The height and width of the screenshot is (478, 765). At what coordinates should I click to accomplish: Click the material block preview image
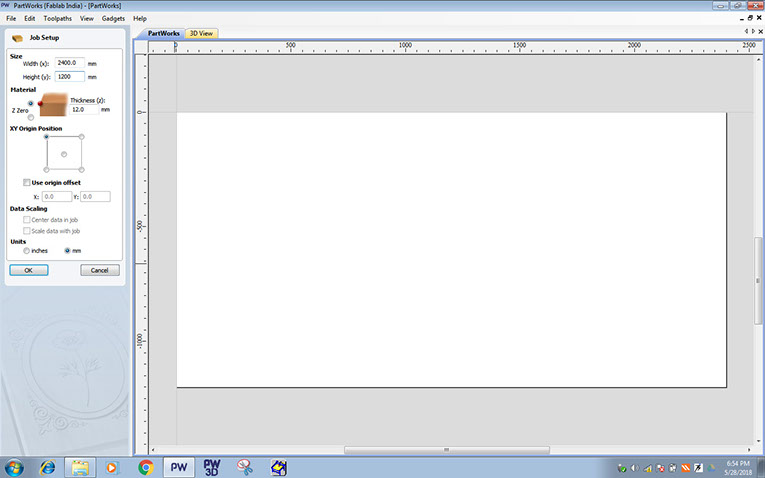pos(53,105)
